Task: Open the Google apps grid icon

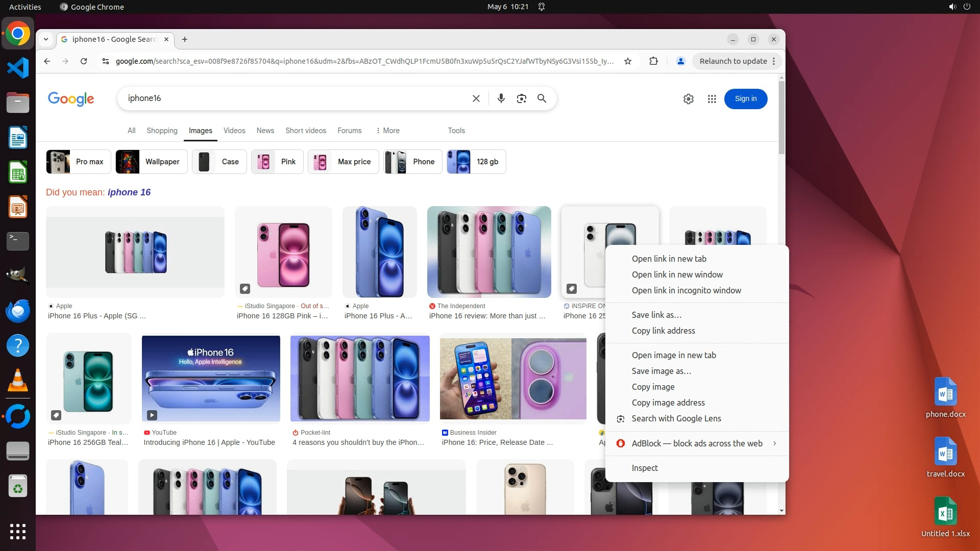Action: (x=712, y=99)
